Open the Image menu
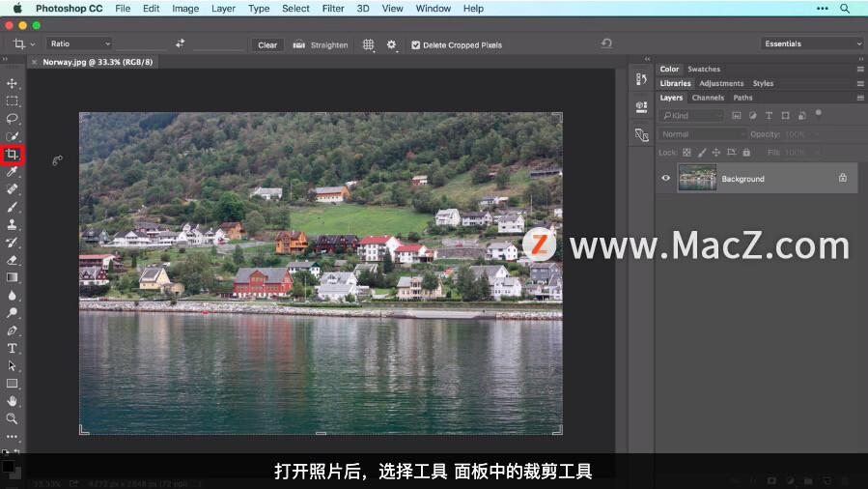Viewport: 868px width, 489px height. click(x=185, y=9)
